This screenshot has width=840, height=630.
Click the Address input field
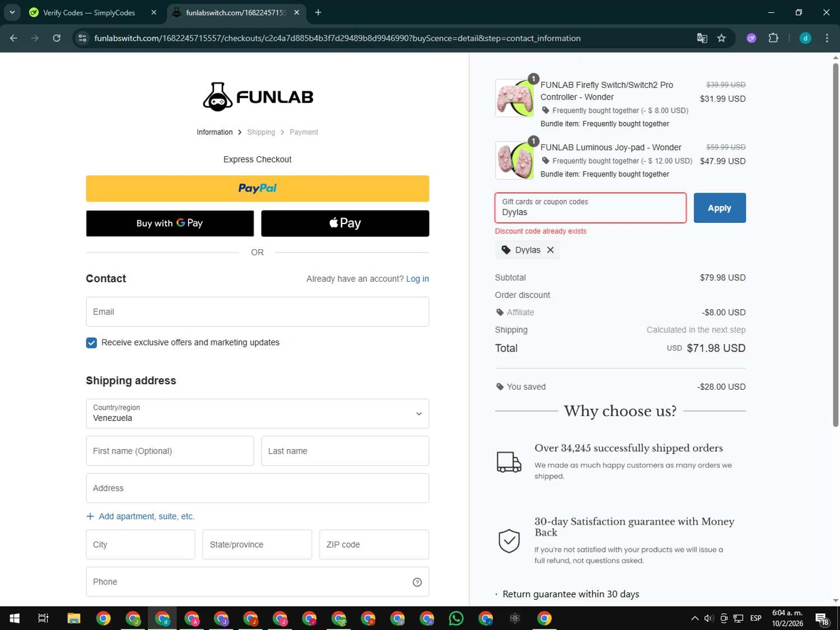coord(258,488)
